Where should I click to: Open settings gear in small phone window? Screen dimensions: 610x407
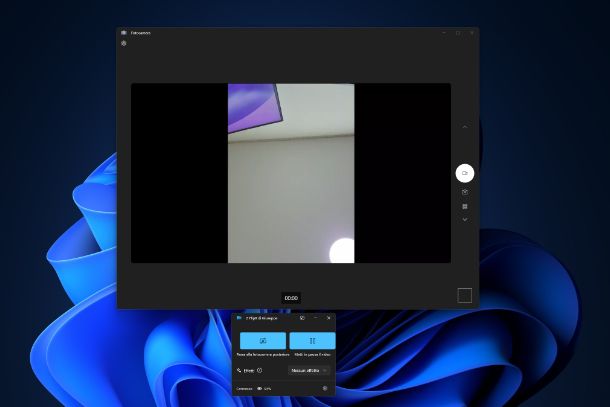[x=325, y=388]
